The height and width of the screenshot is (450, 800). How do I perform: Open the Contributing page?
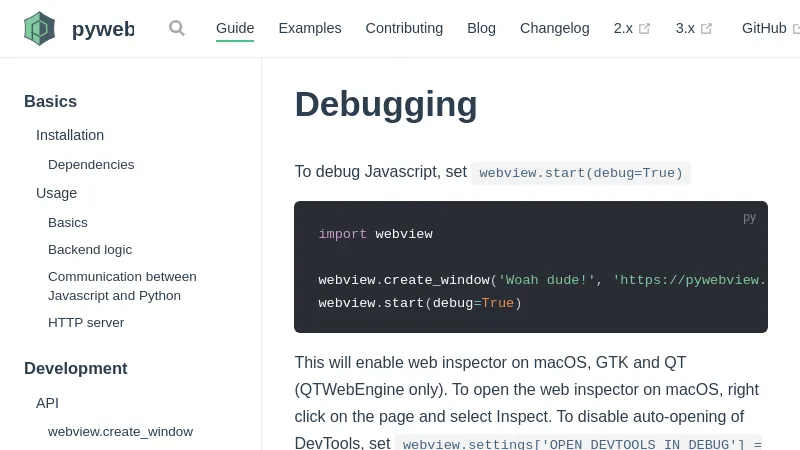click(404, 28)
